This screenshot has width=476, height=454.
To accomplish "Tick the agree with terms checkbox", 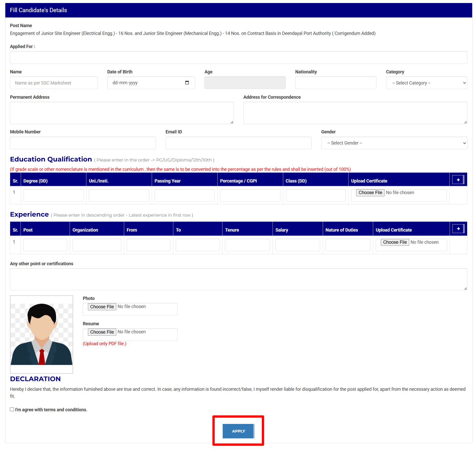I will pyautogui.click(x=12, y=409).
